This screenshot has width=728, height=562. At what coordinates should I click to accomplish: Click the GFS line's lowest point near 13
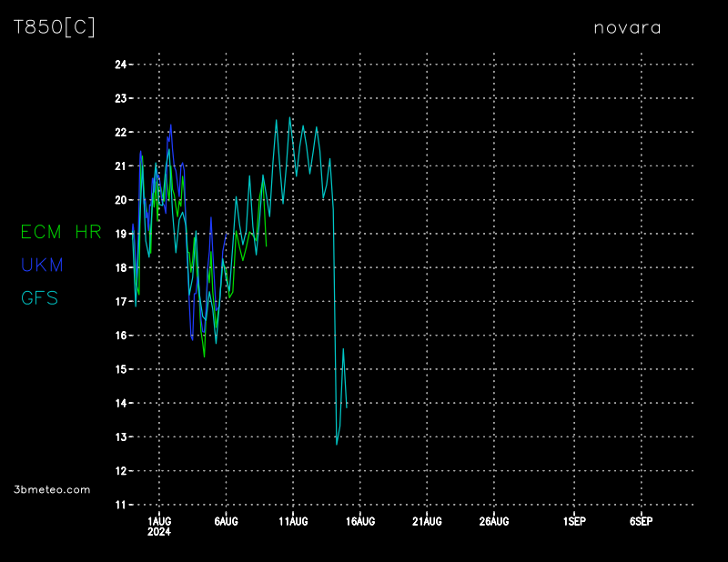pyautogui.click(x=337, y=444)
